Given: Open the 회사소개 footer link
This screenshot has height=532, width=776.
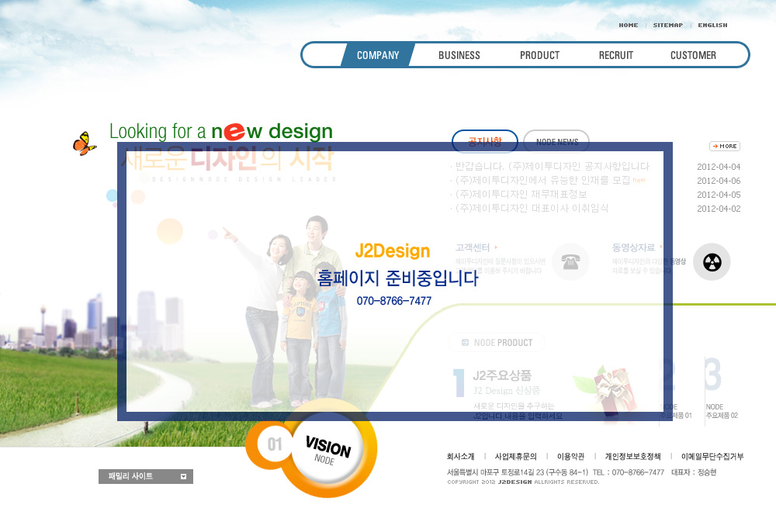Looking at the screenshot, I should coord(460,456).
